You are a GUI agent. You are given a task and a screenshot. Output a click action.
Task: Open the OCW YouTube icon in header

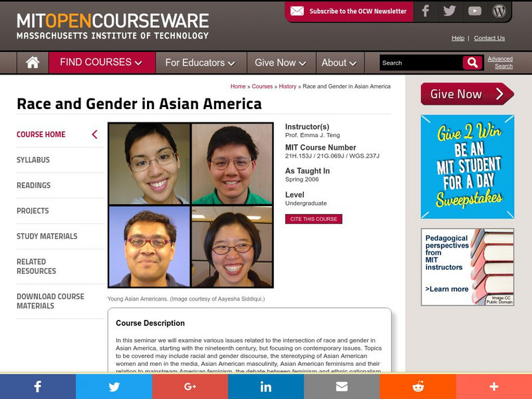pyautogui.click(x=474, y=11)
